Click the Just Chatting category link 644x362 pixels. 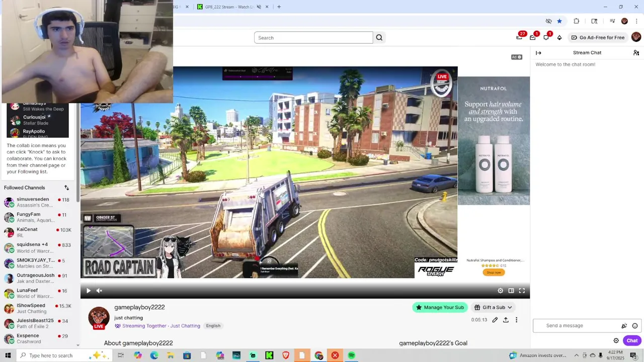[185, 326]
